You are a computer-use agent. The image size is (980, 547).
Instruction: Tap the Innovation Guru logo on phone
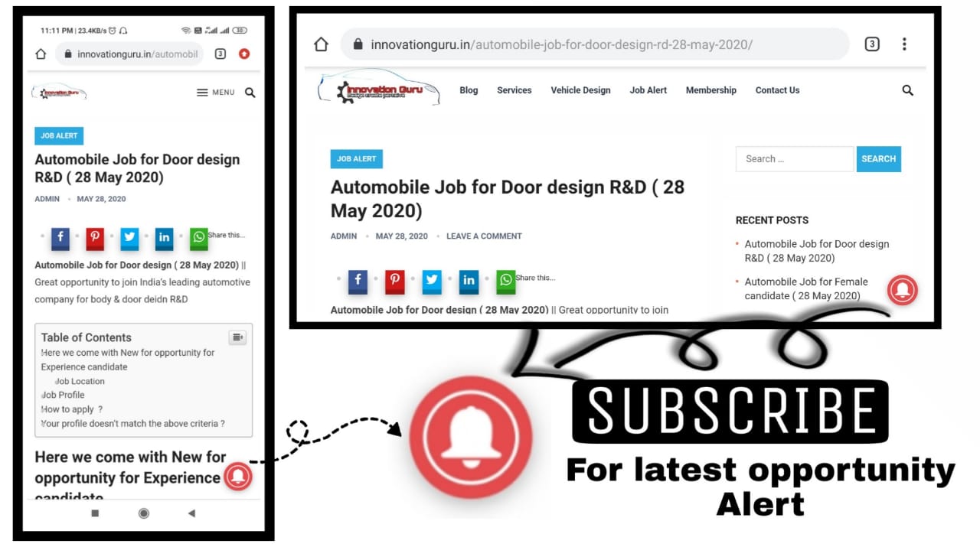(x=59, y=93)
